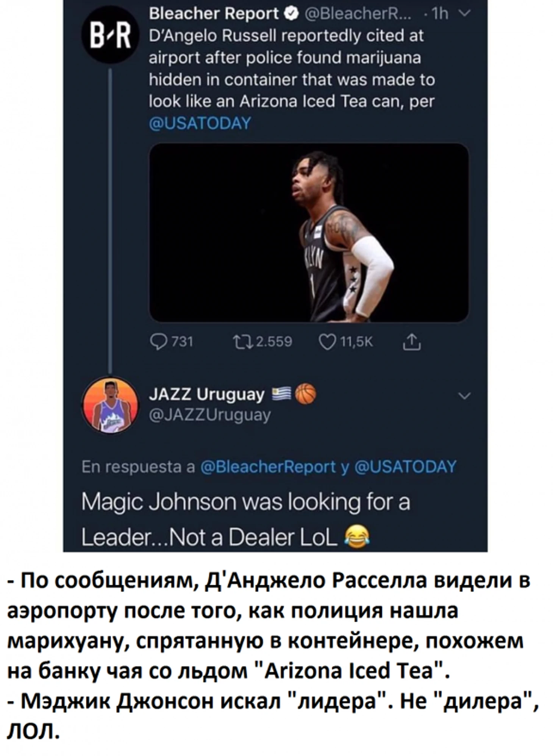This screenshot has width=553, height=756.
Task: Click the JAZZ Uruguay profile avatar
Action: (111, 405)
